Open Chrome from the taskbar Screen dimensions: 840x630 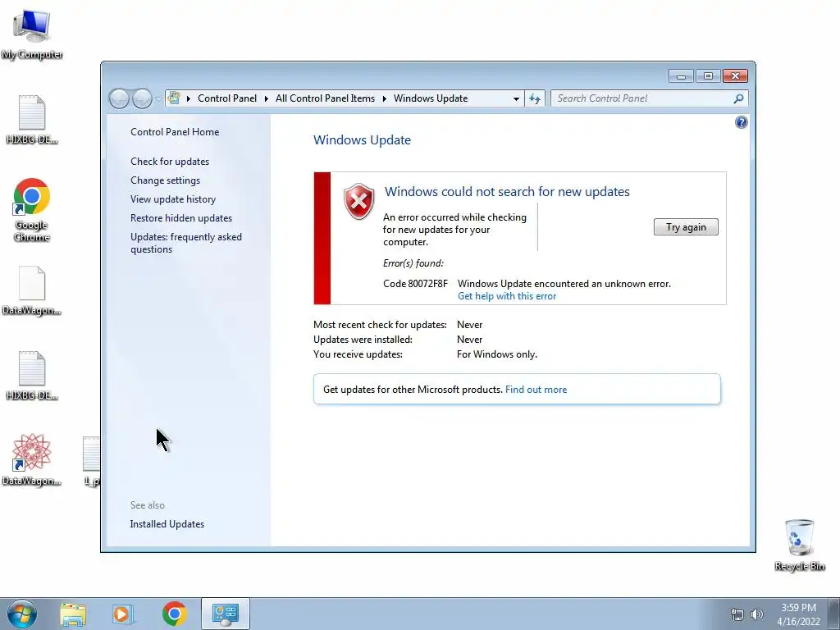174,614
